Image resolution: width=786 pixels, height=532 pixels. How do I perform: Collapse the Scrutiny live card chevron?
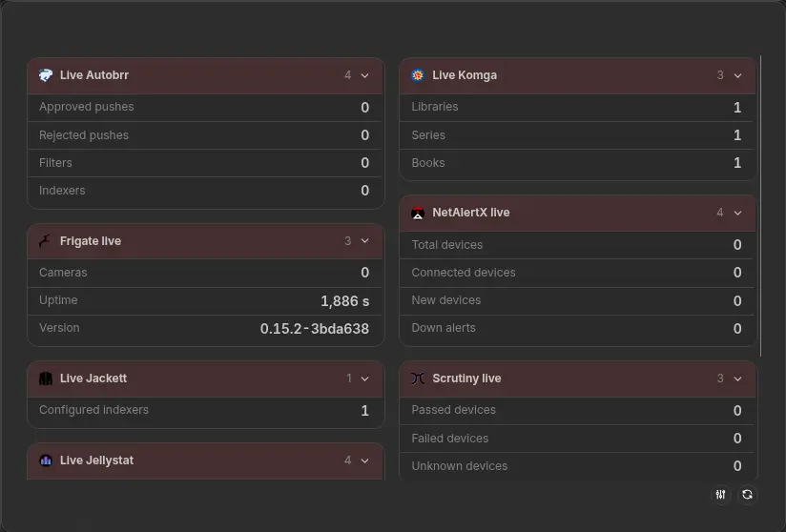click(x=737, y=379)
